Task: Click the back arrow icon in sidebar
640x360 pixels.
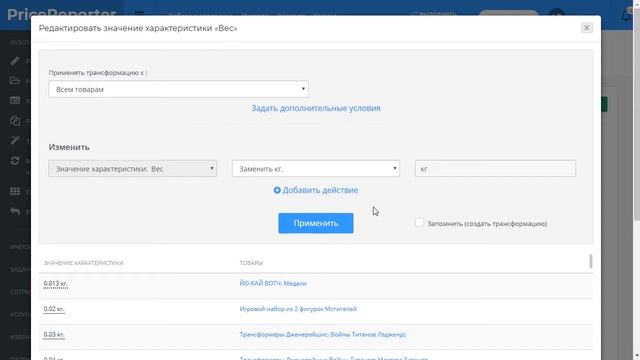Action: [15, 211]
